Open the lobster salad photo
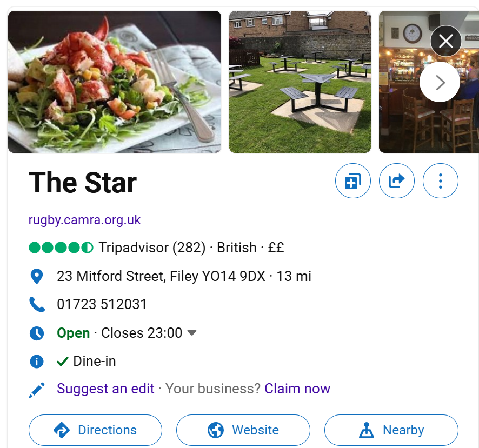479x448 pixels. point(115,82)
